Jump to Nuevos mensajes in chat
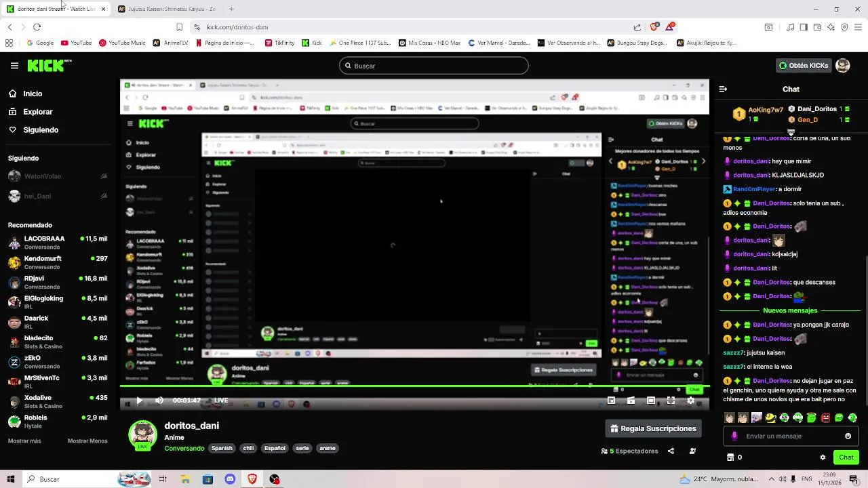Screen dimensions: 868x488 click(x=790, y=310)
